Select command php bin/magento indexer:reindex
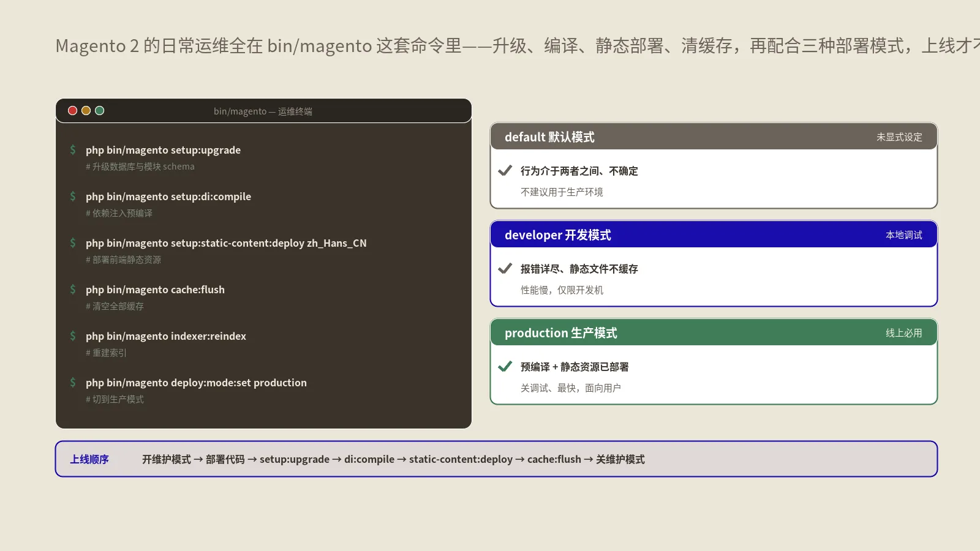This screenshot has height=551, width=980. tap(166, 336)
